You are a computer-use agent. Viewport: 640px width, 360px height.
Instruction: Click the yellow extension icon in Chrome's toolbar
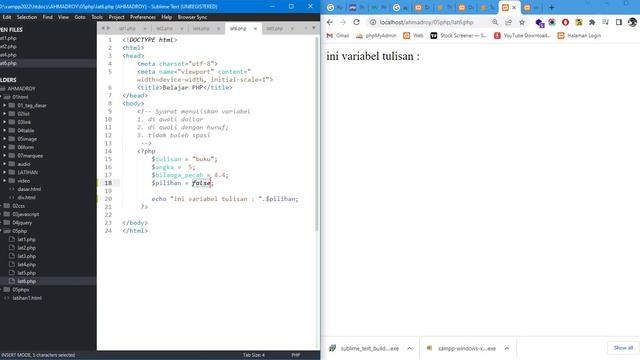tap(579, 22)
